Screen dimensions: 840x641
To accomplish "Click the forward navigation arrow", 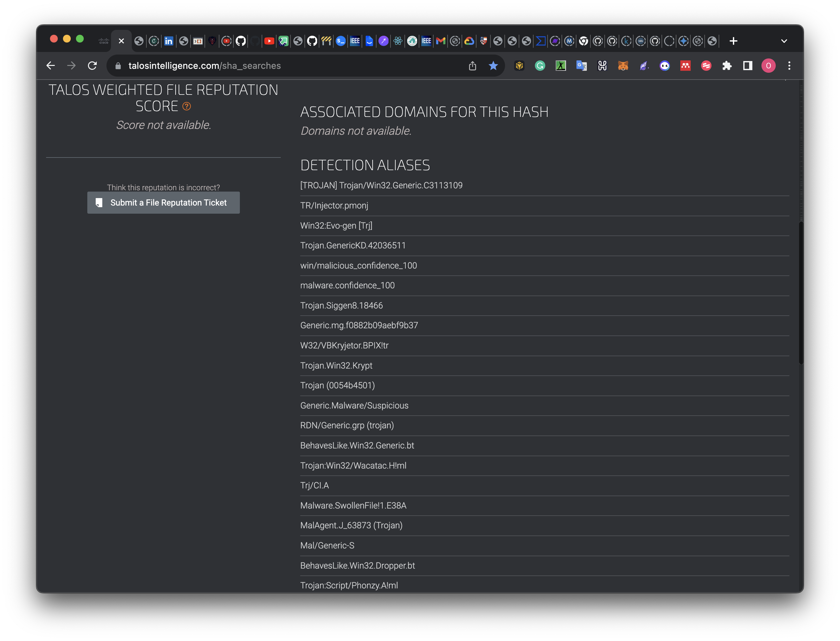I will [71, 66].
